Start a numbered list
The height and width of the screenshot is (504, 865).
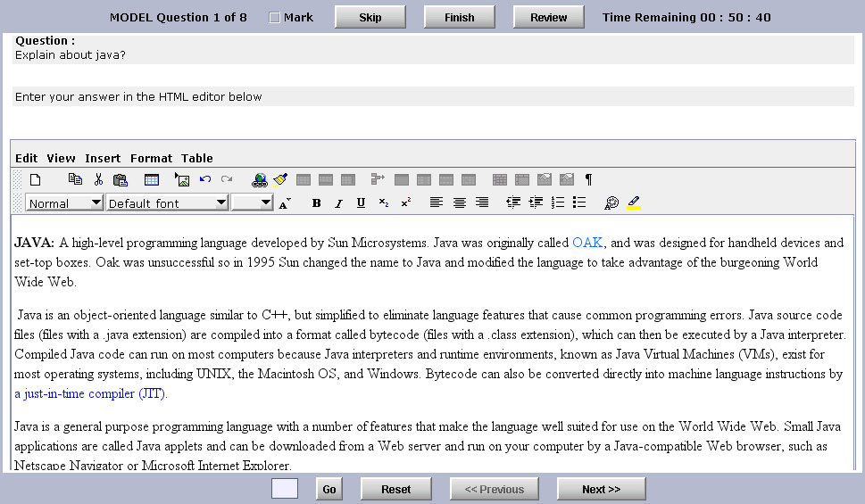(558, 202)
